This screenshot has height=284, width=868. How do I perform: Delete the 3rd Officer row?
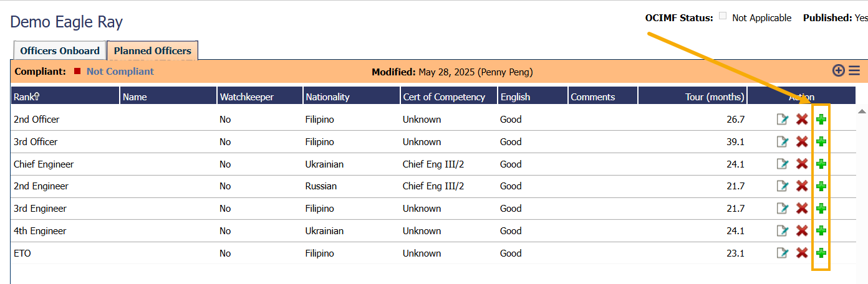802,141
